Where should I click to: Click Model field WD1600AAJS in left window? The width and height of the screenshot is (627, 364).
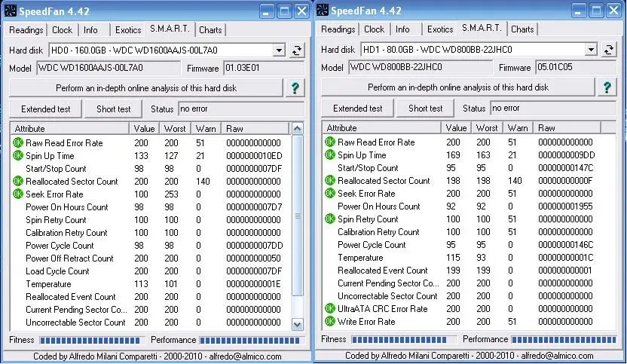click(108, 68)
